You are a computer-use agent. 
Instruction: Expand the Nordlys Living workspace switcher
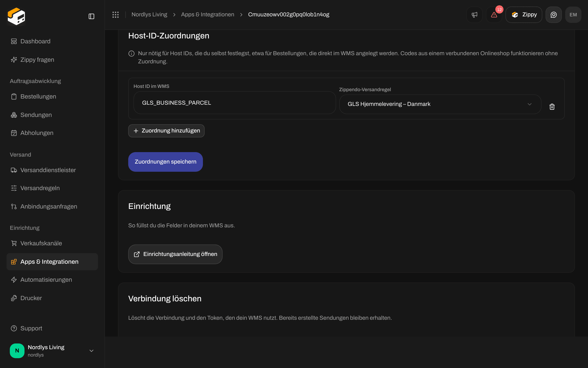point(52,351)
